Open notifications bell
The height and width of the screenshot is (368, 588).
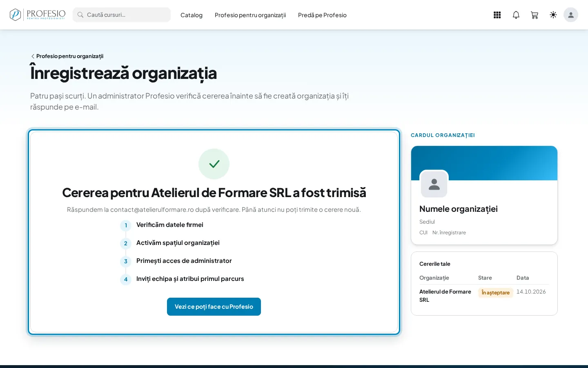pos(516,15)
